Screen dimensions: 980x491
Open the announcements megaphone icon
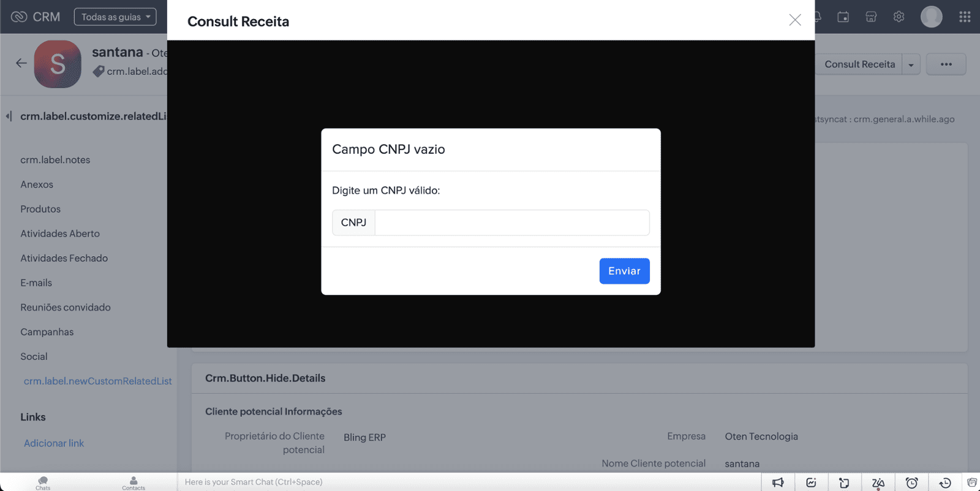click(778, 483)
